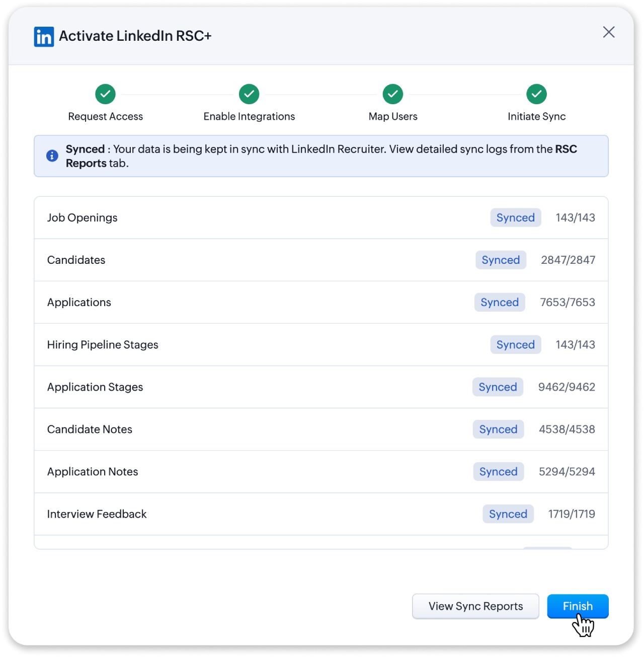
Task: Click the 5294/5294 Application Notes count
Action: [567, 471]
